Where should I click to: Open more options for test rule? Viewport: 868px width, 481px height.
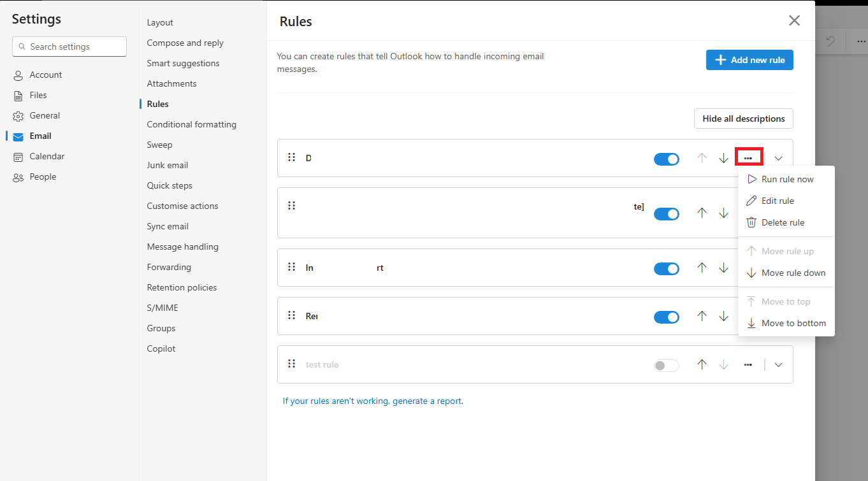point(748,364)
